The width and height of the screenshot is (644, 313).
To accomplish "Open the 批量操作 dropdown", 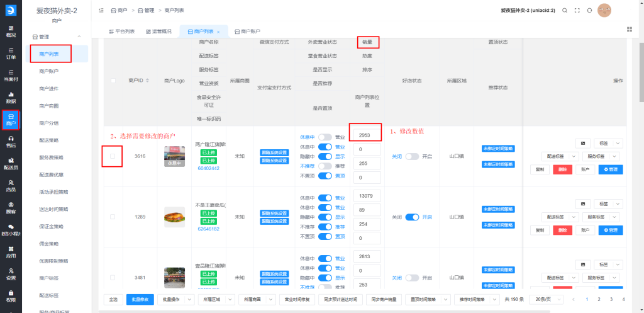I will tap(175, 299).
